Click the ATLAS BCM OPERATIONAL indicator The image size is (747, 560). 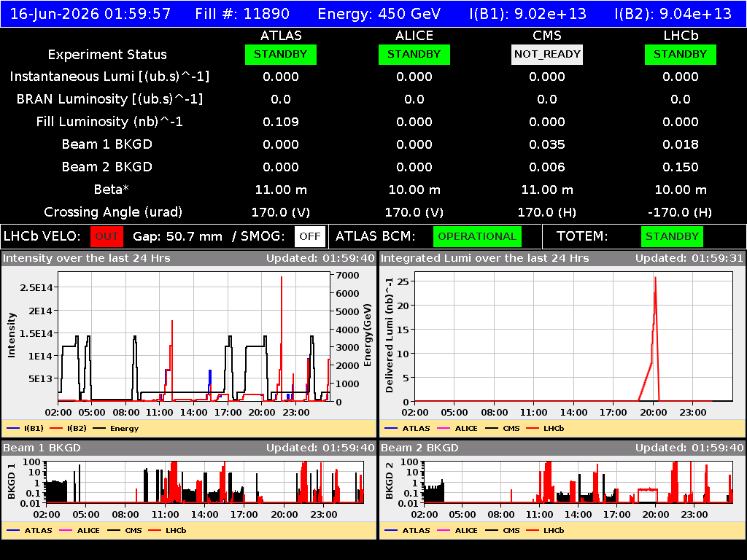(477, 237)
